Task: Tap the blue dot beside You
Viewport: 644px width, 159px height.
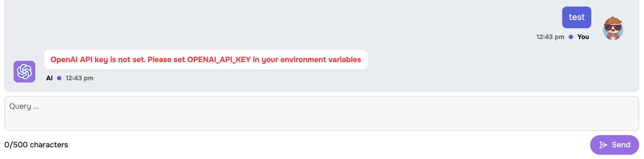Action: point(571,37)
